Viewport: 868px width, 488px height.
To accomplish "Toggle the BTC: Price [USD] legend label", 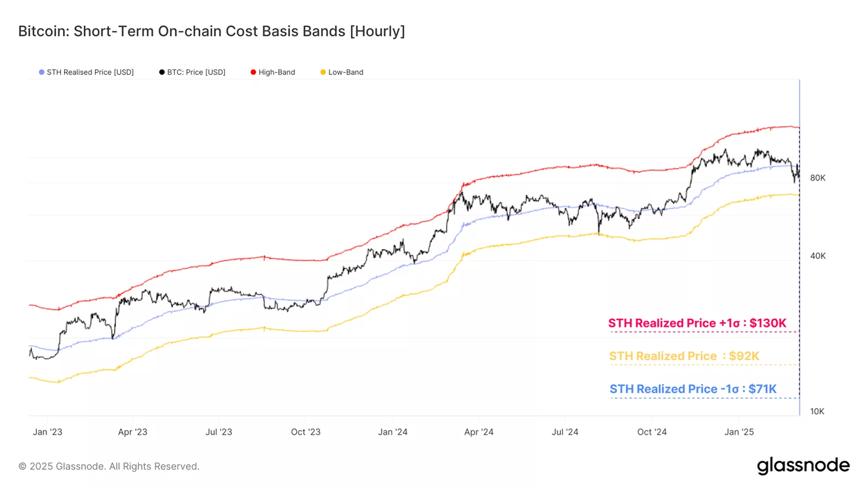I will [x=196, y=72].
